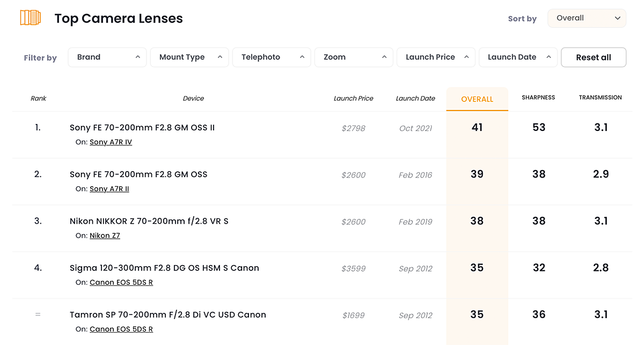Follow the Nikon Z7 camera link
Screen dimensions: 644x345
pos(105,236)
